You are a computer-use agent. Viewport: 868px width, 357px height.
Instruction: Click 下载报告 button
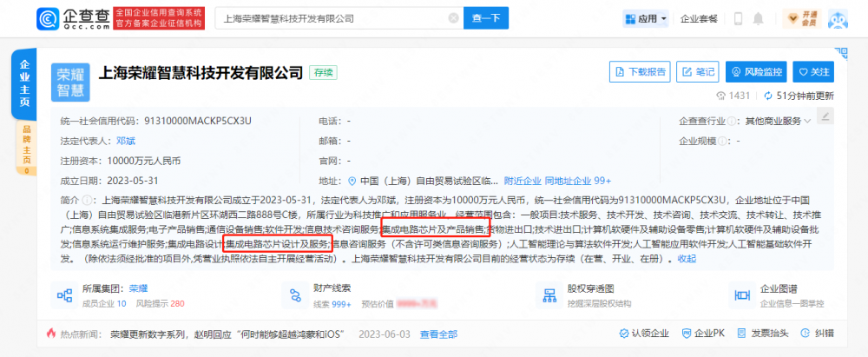640,72
